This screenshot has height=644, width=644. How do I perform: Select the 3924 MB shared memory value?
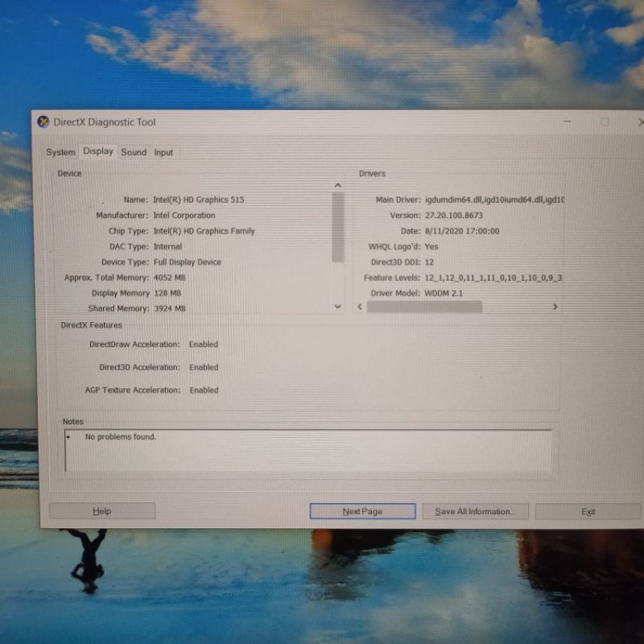point(170,308)
